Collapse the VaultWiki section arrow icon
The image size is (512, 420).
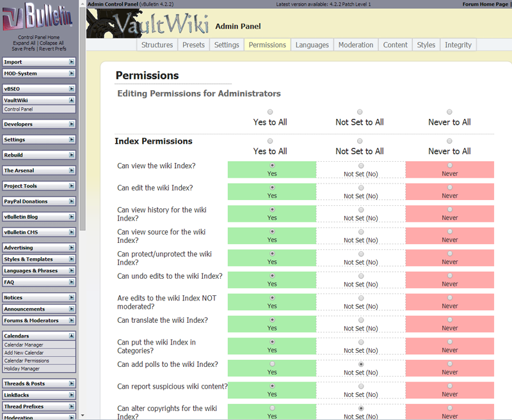pyautogui.click(x=72, y=100)
